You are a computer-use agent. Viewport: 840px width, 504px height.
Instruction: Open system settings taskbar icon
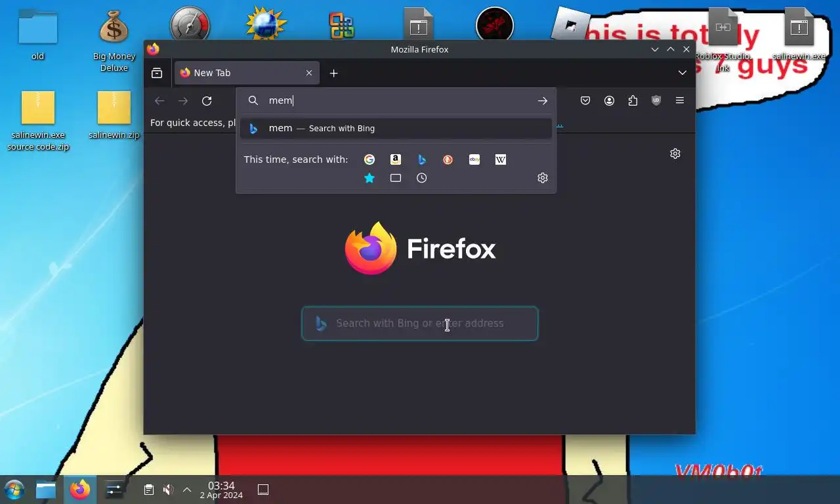(114, 490)
